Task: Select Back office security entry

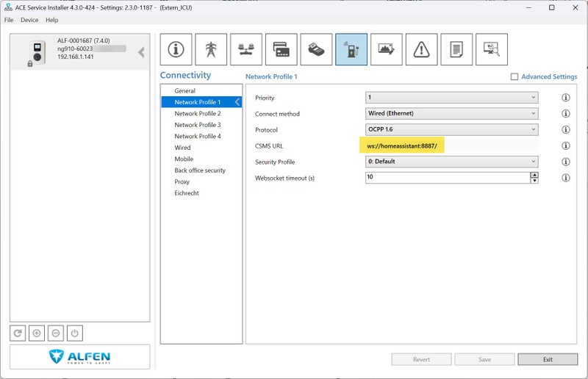Action: point(201,170)
